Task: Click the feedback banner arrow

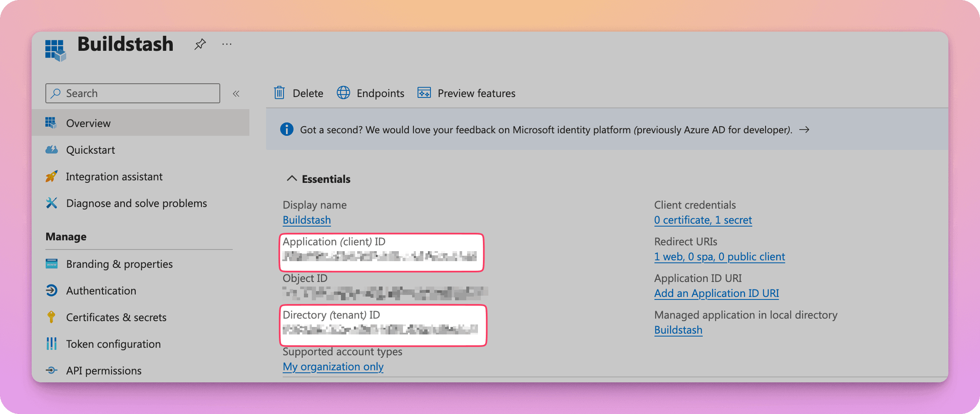Action: point(804,130)
